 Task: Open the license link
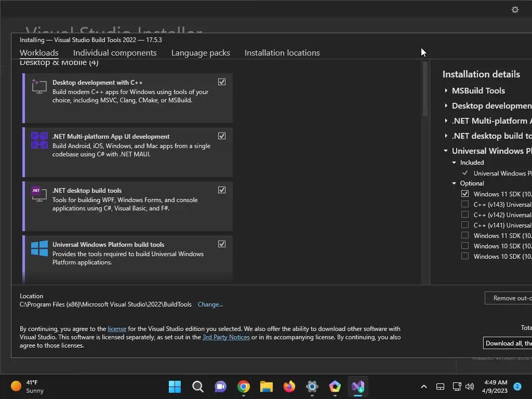tap(117, 329)
